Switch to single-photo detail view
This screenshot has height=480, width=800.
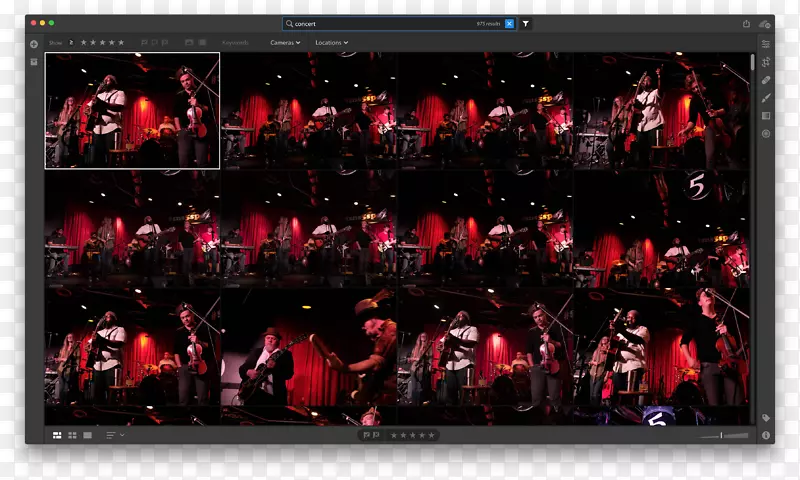[88, 435]
